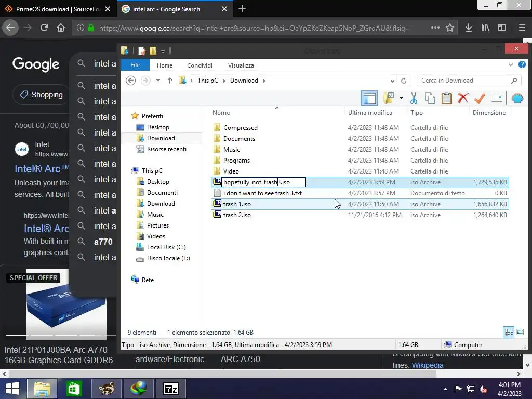Click the Paste clipboard icon

click(x=446, y=98)
